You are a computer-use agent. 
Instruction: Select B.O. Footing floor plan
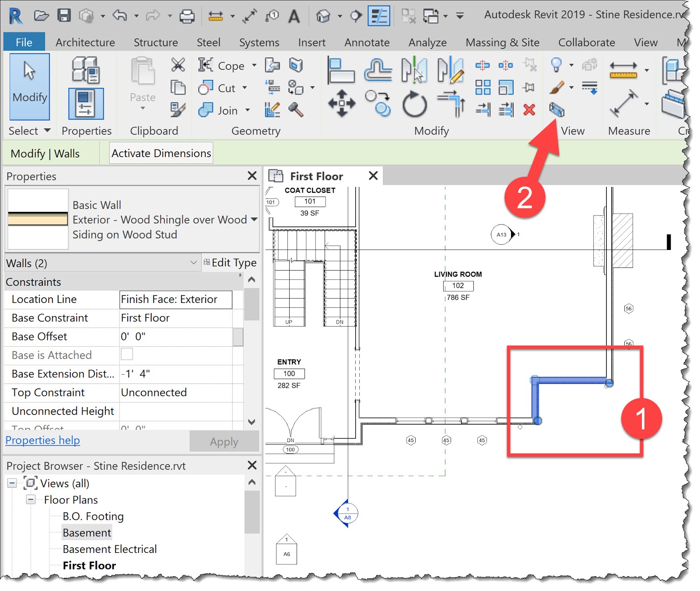(x=93, y=517)
